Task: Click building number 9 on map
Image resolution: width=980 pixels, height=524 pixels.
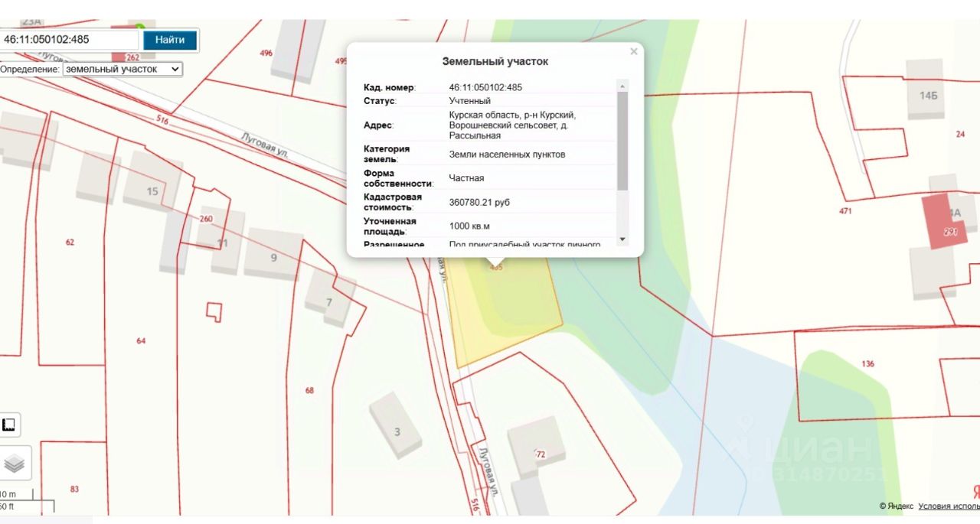Action: click(x=273, y=258)
